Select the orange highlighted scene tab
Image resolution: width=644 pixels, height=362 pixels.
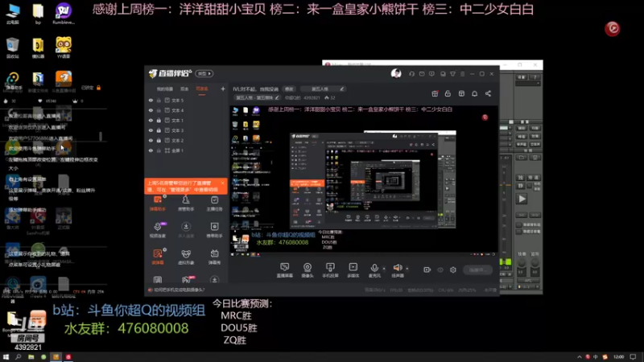[x=202, y=89]
